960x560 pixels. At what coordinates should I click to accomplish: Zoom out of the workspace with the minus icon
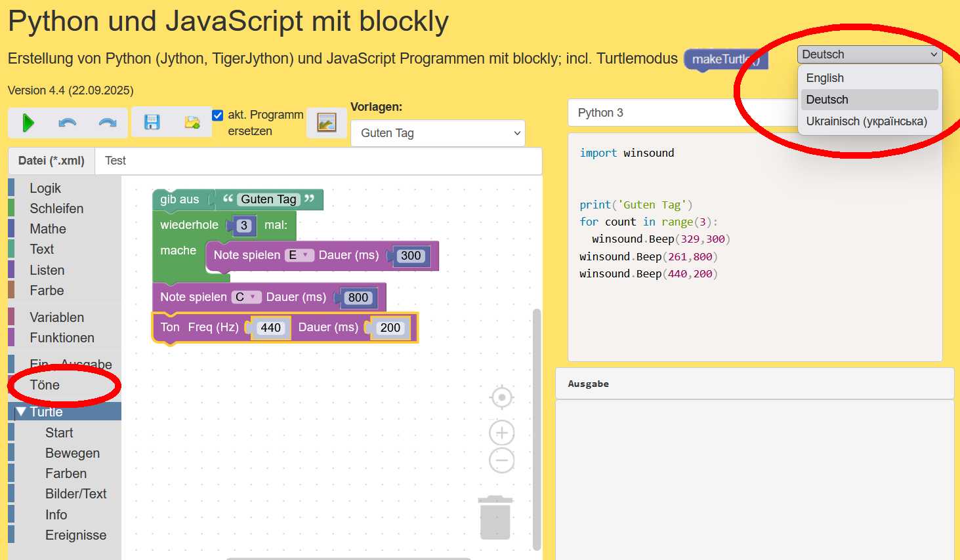coord(501,460)
